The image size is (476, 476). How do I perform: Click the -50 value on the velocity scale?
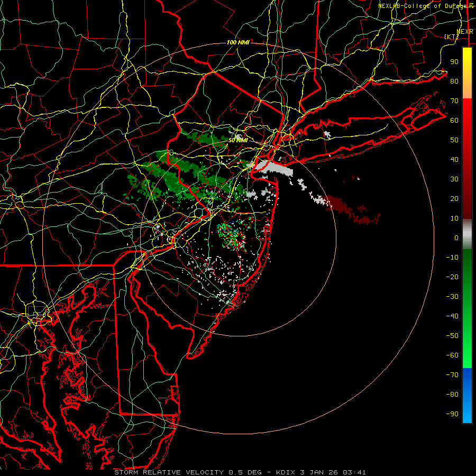(452, 336)
